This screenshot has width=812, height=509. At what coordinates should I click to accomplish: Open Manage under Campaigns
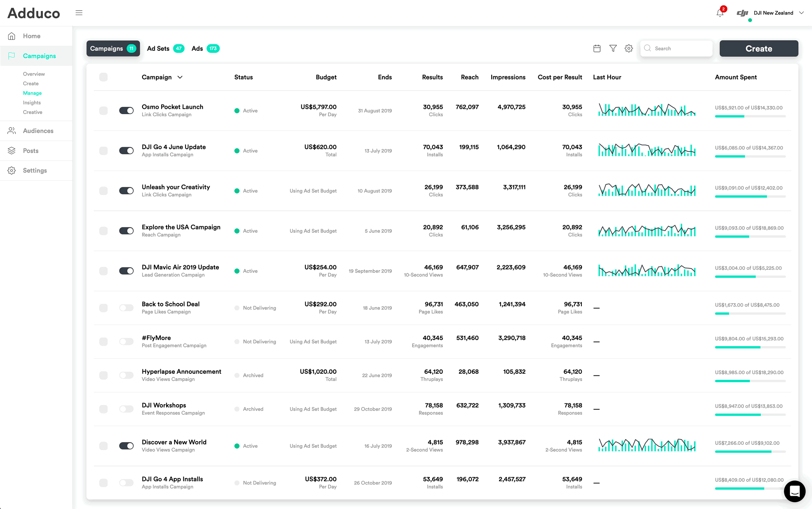32,93
